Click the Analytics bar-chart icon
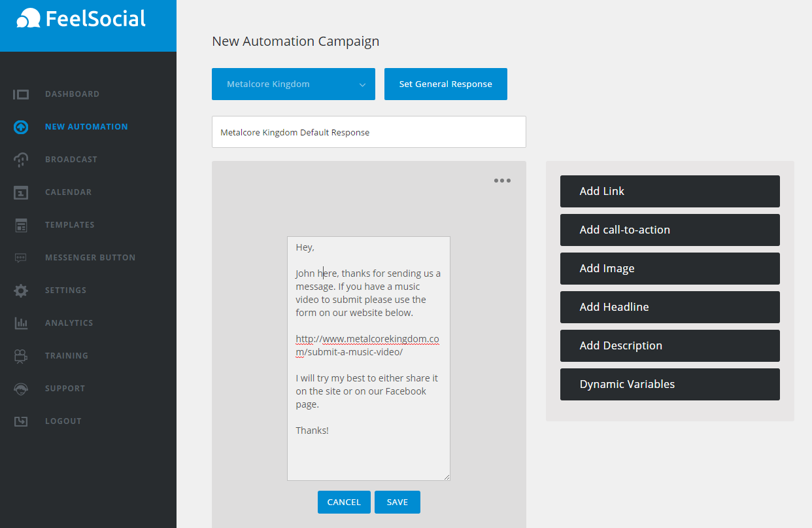Viewport: 812px width, 528px height. pos(21,323)
